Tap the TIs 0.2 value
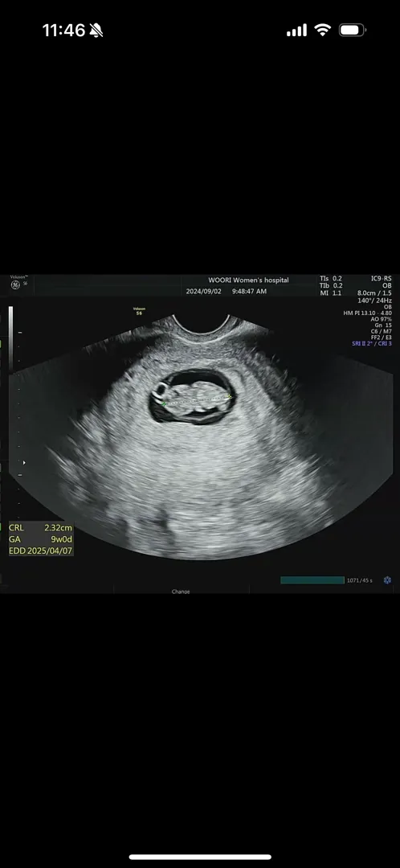Image resolution: width=400 pixels, height=868 pixels. [331, 278]
